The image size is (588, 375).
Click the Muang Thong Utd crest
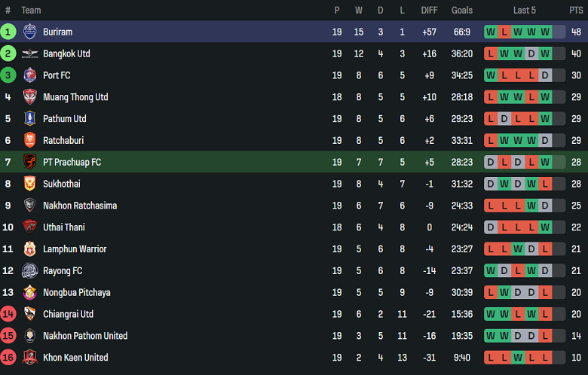point(29,97)
